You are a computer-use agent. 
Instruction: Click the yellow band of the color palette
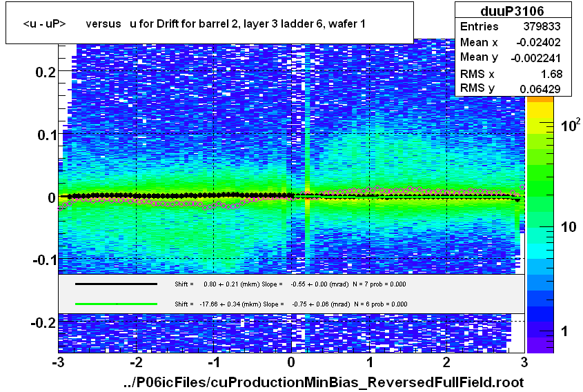click(540, 110)
